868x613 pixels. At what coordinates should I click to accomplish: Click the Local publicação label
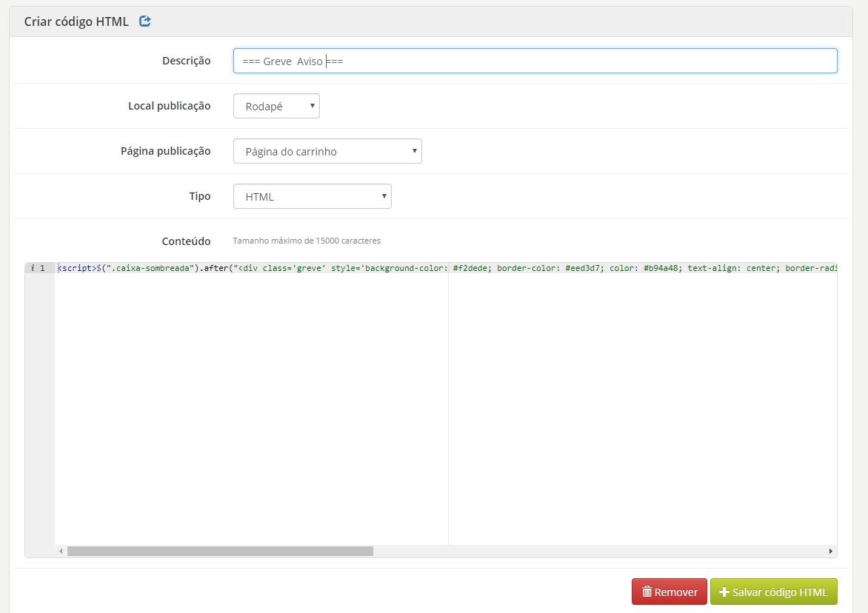click(x=170, y=106)
